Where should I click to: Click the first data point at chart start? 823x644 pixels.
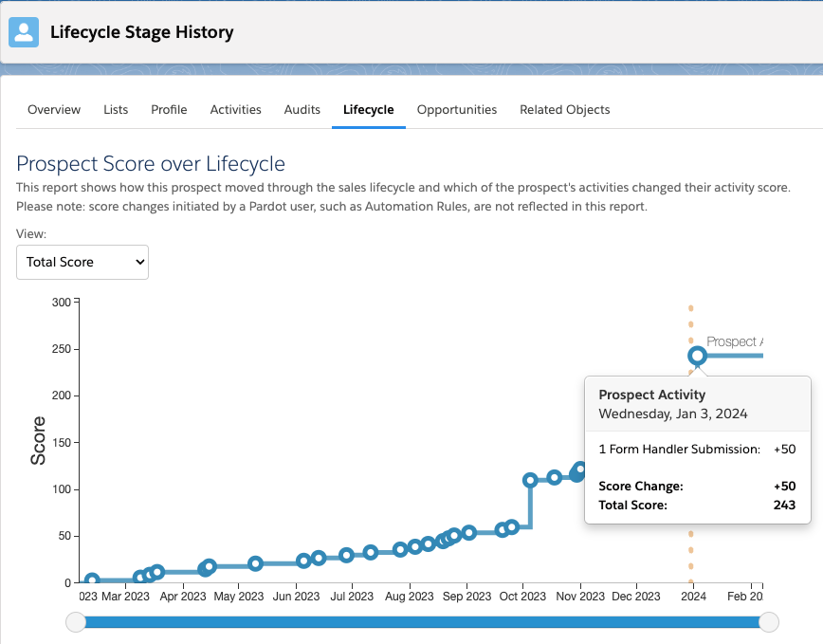pos(92,580)
